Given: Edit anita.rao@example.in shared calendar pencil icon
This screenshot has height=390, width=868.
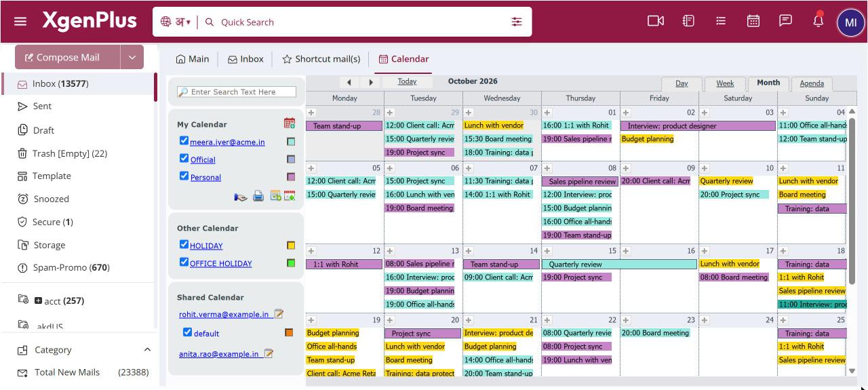Looking at the screenshot, I should (x=269, y=353).
